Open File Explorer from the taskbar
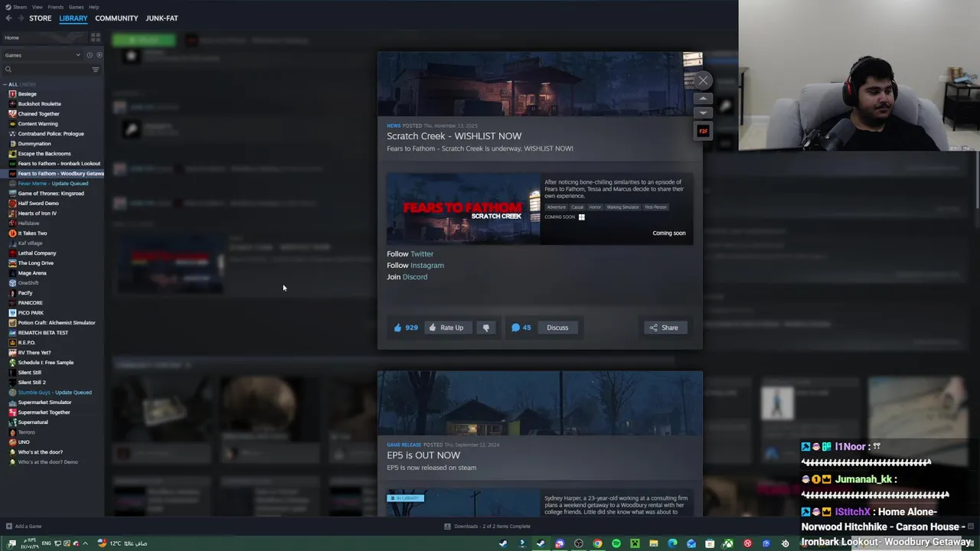The height and width of the screenshot is (551, 980). [654, 543]
